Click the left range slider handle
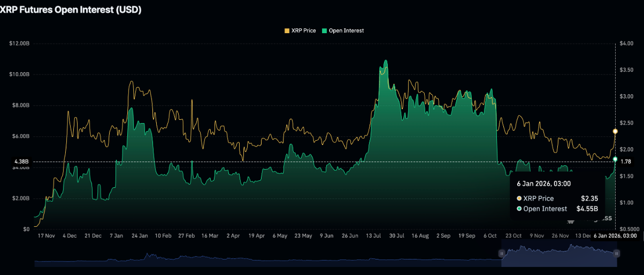Viewport: 644px width, 275px height. pyautogui.click(x=502, y=253)
